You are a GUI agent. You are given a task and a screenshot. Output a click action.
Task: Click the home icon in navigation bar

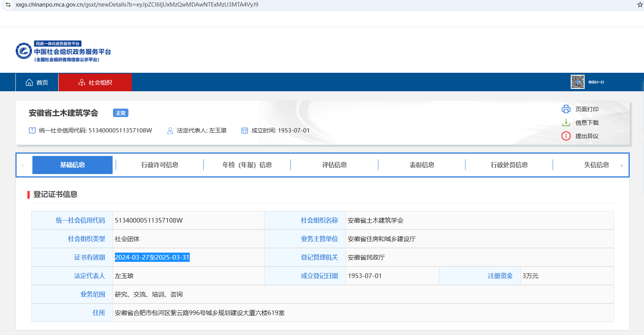29,82
